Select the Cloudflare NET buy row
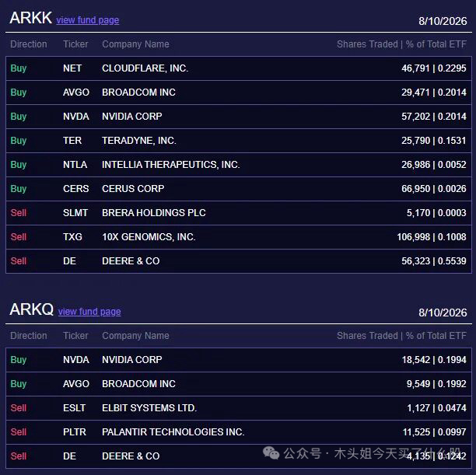This screenshot has height=475, width=476. pos(239,68)
